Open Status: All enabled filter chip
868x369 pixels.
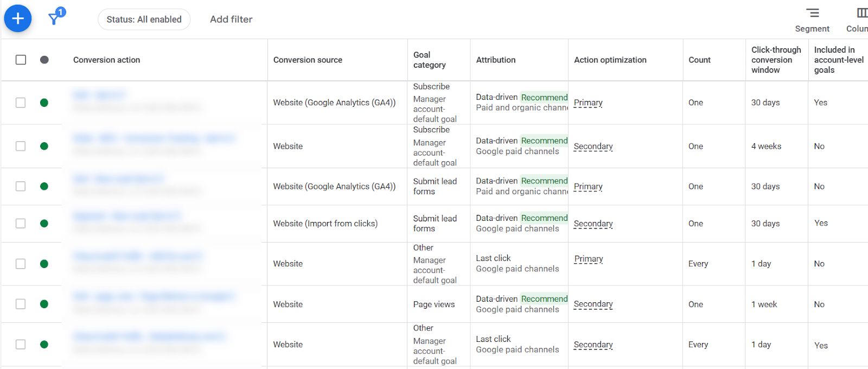pyautogui.click(x=144, y=20)
